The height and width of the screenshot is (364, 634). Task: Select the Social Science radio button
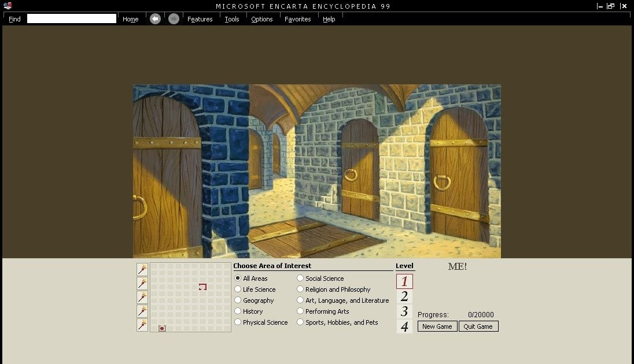(x=300, y=278)
